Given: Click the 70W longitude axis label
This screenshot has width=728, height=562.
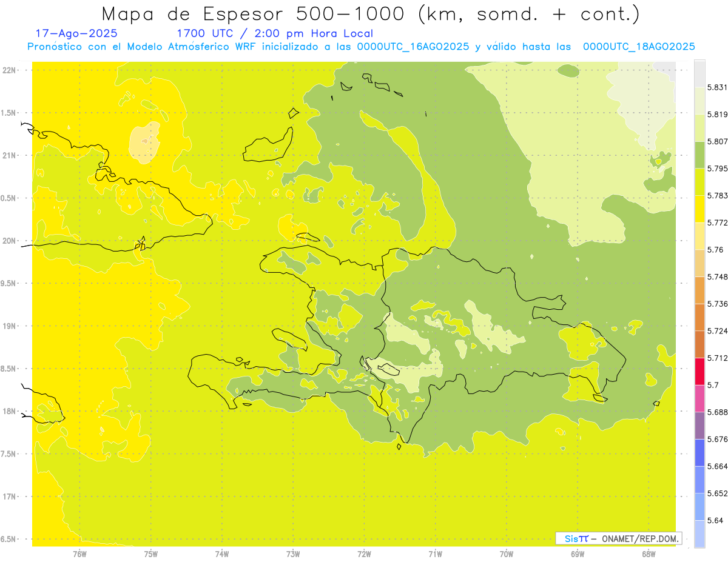Looking at the screenshot, I should [x=506, y=554].
